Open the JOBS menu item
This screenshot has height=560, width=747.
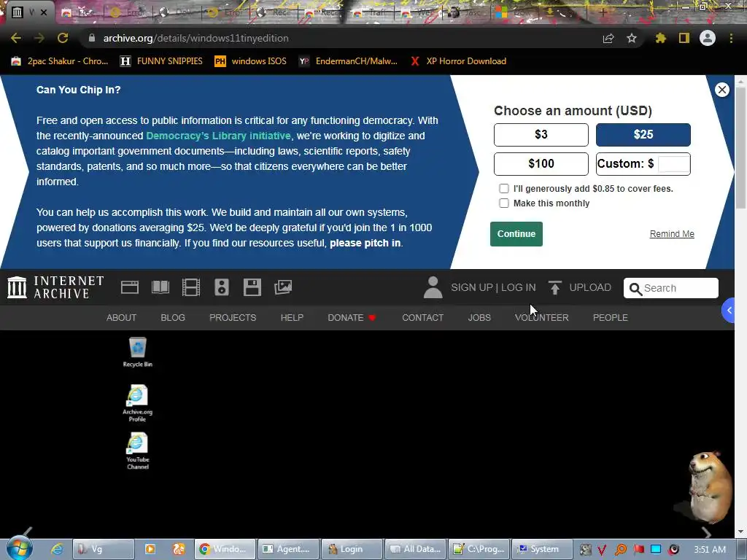tap(479, 318)
